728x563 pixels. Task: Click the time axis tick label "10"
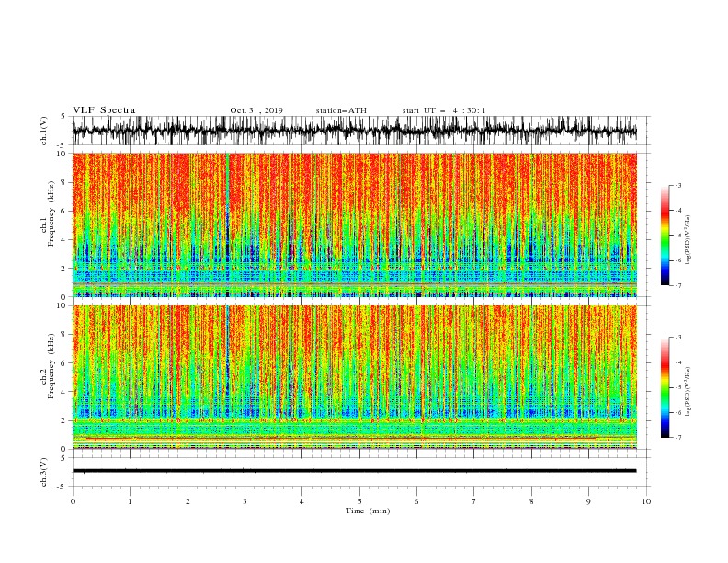(x=646, y=501)
